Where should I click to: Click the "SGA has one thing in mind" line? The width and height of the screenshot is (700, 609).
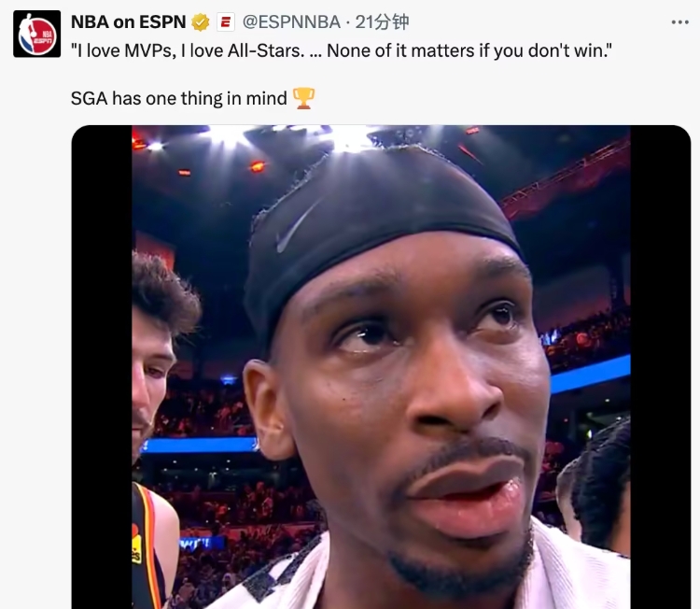pyautogui.click(x=178, y=98)
